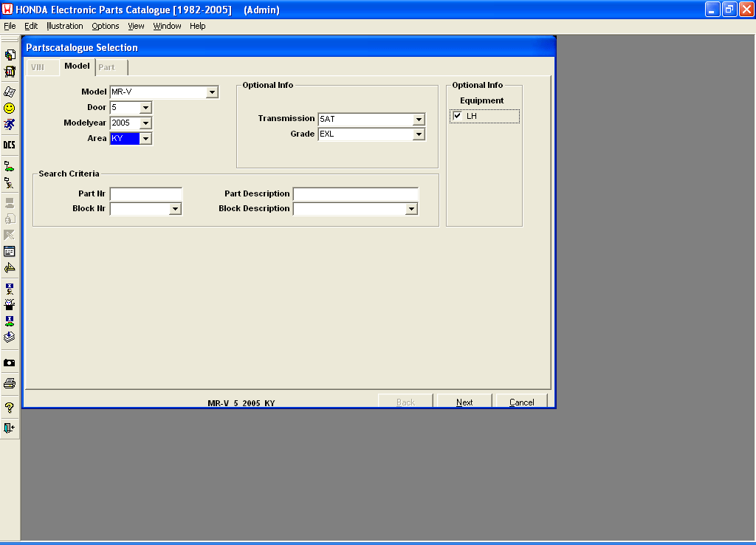The height and width of the screenshot is (545, 756).
Task: Click the stacked documents icon atop sidebar
Action: (x=10, y=55)
